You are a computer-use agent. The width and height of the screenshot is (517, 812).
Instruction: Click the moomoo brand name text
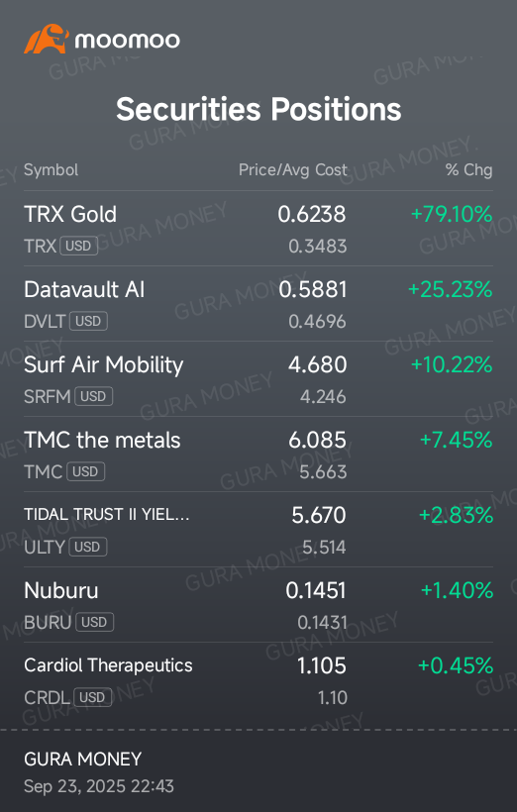coord(128,40)
